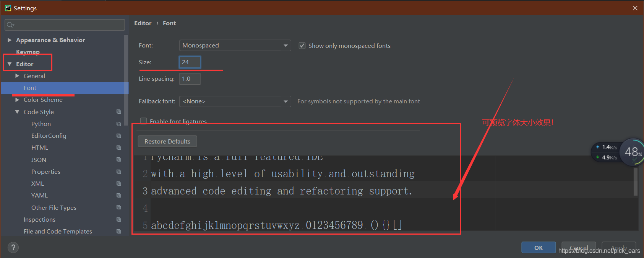
Task: Click the project-level icon beside Properties
Action: click(x=118, y=171)
